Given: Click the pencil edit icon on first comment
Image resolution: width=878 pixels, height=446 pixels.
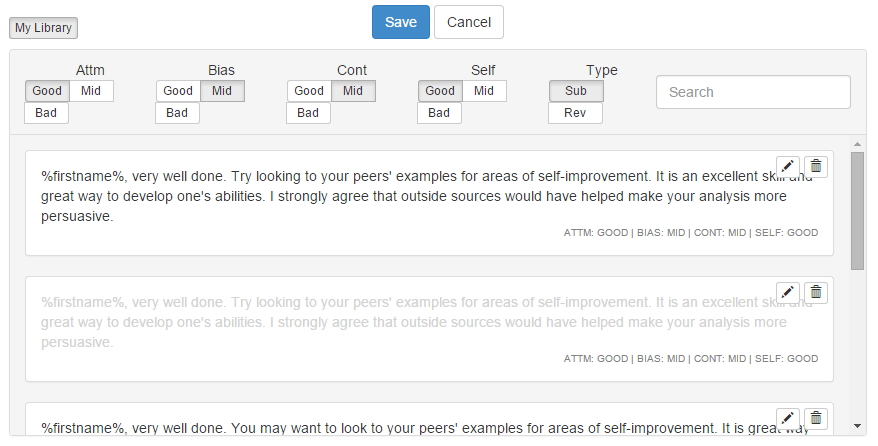Looking at the screenshot, I should coord(788,167).
